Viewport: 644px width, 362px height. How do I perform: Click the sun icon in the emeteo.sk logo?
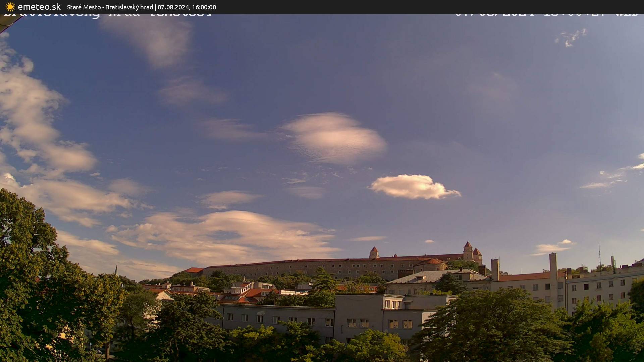point(10,7)
